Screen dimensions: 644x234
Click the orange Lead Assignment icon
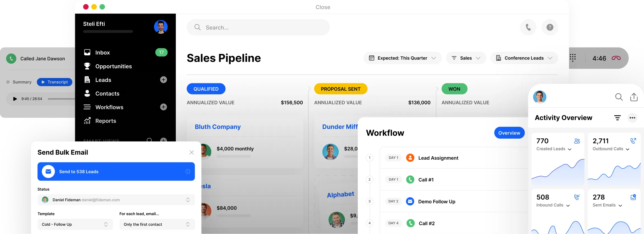[410, 158]
